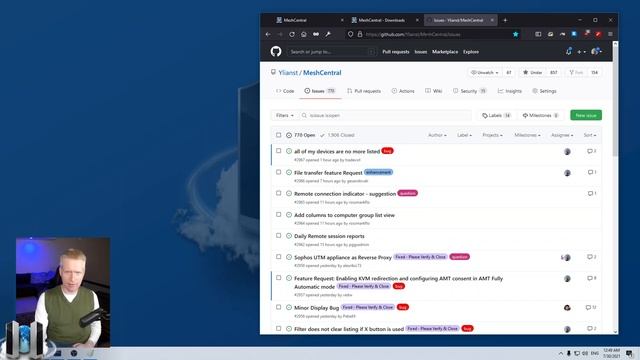Click the blue extension icon in toolbar
The height and width of the screenshot is (360, 640).
(574, 34)
